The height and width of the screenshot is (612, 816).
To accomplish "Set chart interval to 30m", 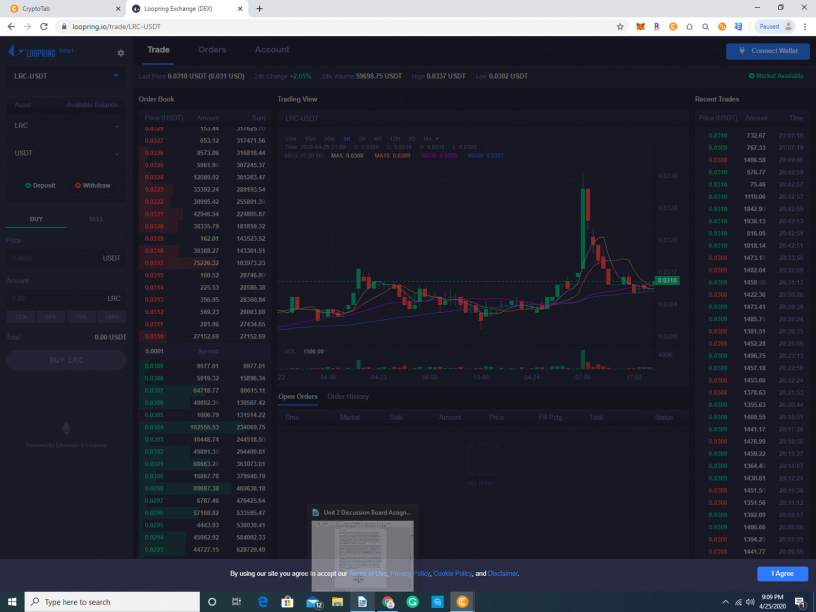I will pyautogui.click(x=329, y=139).
